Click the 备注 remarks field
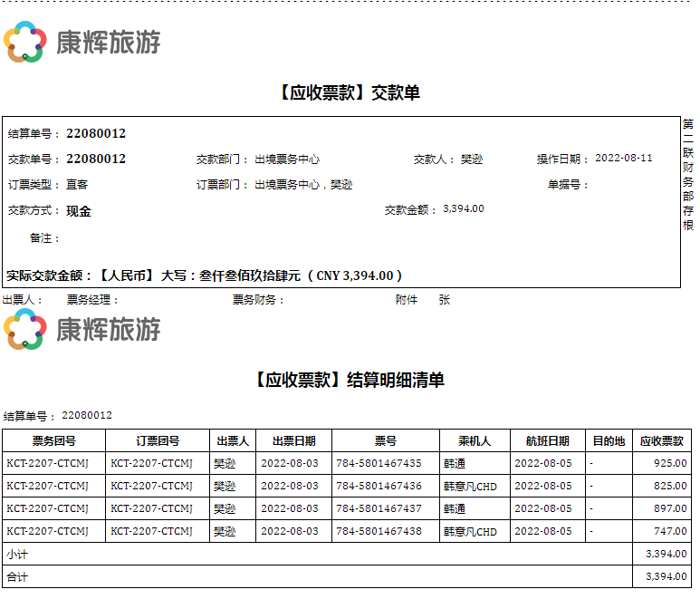This screenshot has height=599, width=700. coord(45,238)
